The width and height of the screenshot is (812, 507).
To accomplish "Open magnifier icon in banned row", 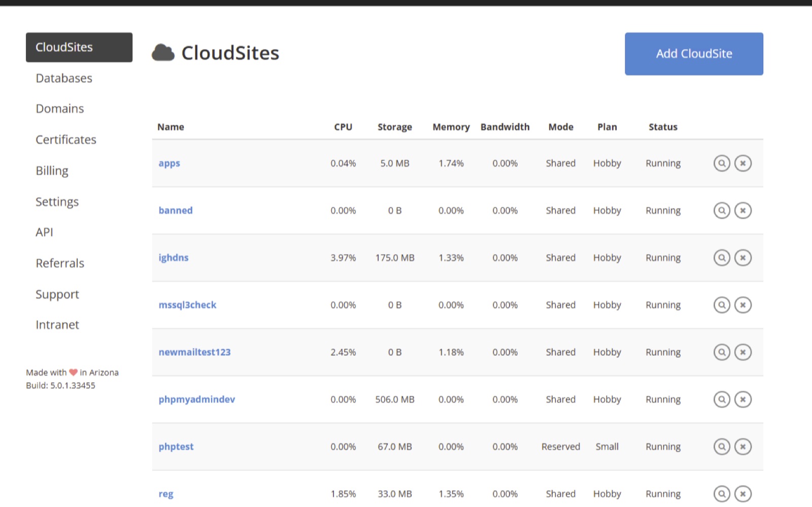I will [722, 211].
